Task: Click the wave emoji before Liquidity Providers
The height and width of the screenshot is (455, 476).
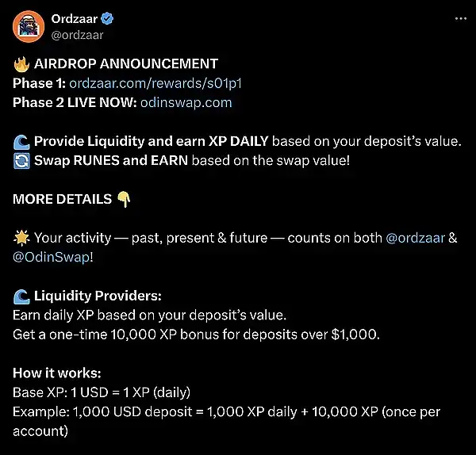Action: pos(21,296)
